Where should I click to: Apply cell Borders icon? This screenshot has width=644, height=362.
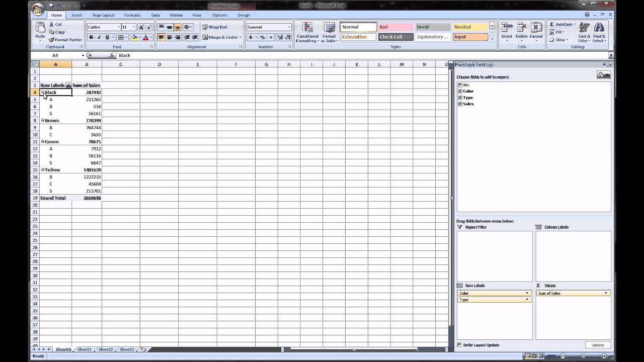point(120,37)
